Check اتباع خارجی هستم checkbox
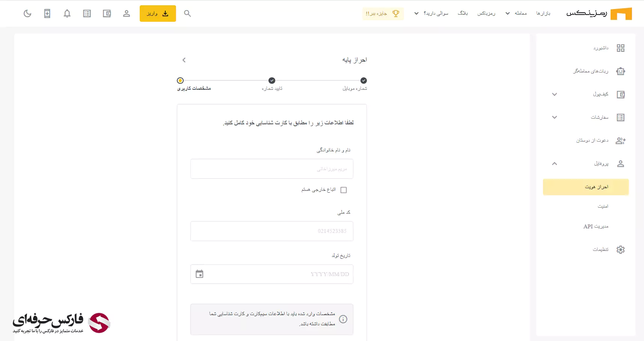The image size is (644, 341). coord(343,190)
